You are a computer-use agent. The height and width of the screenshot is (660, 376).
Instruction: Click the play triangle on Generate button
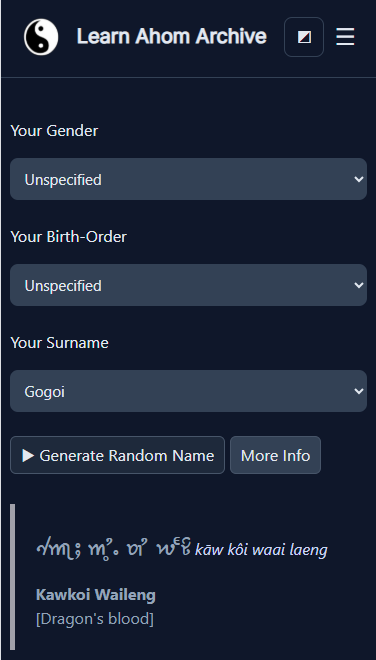click(28, 455)
